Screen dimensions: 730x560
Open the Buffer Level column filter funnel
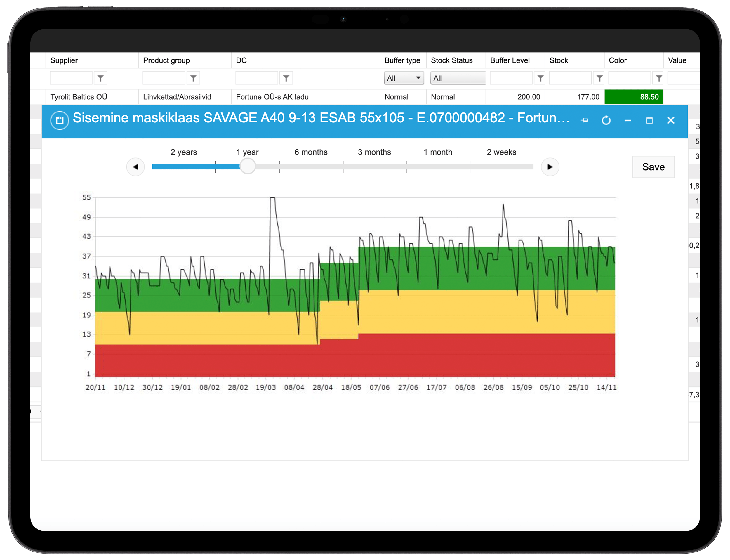click(540, 78)
